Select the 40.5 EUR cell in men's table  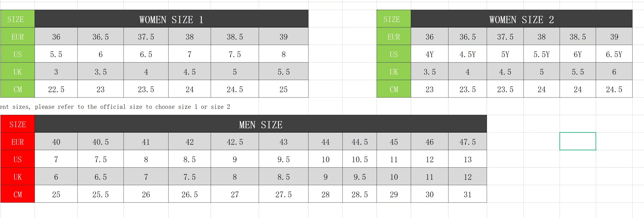(101, 141)
